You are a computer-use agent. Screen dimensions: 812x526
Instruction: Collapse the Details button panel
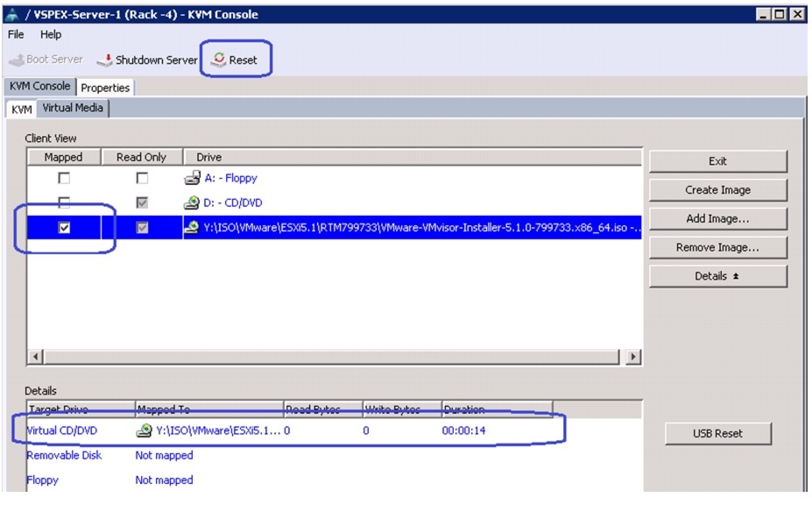pyautogui.click(x=717, y=276)
